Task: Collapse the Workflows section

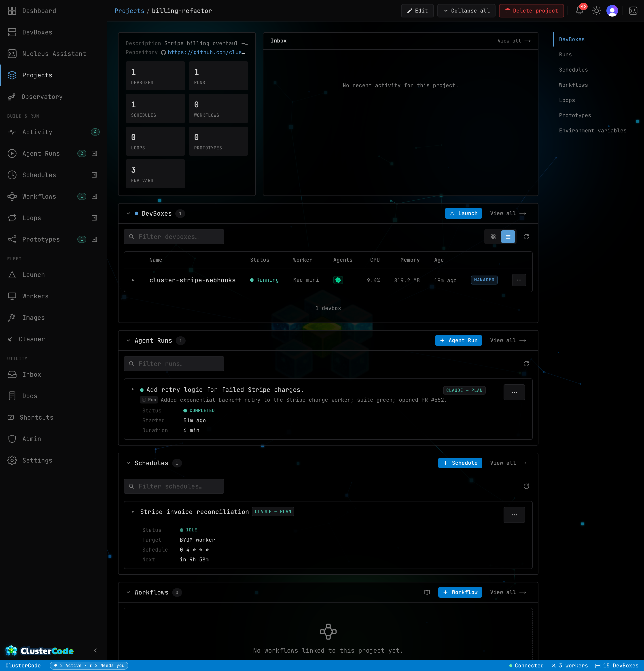Action: coord(128,592)
